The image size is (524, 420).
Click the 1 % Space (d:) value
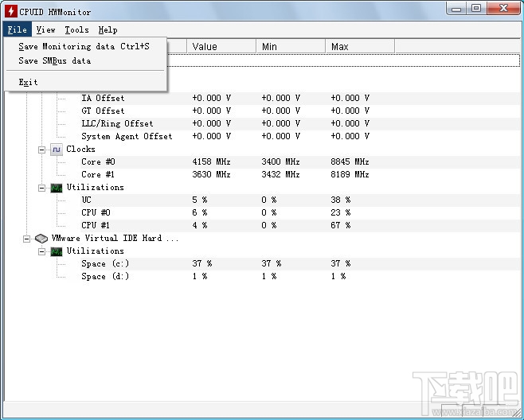click(200, 277)
